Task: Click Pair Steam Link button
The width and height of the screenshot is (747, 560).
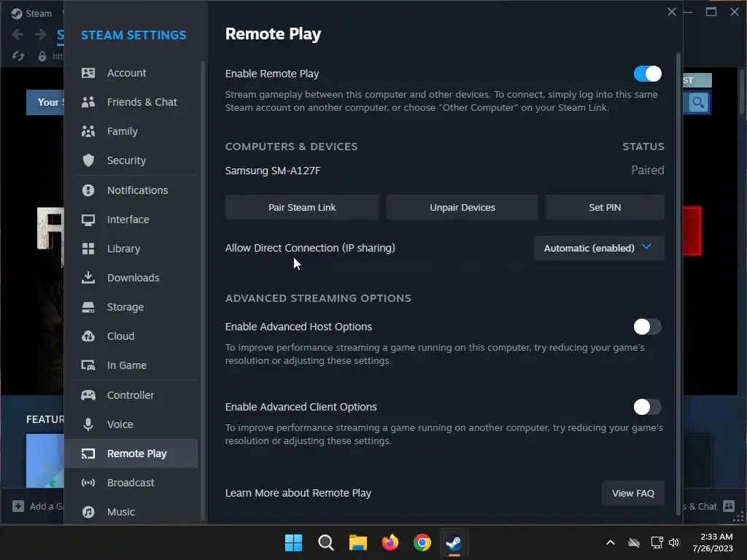Action: click(302, 207)
